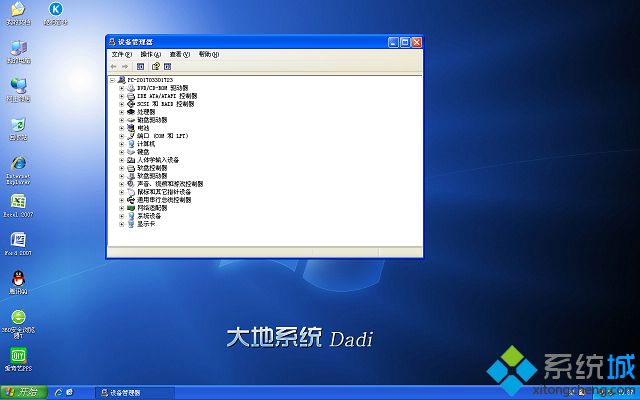Screen dimensions: 640x400
Task: Click the 设备管理器 taskbar button
Action: [135, 393]
